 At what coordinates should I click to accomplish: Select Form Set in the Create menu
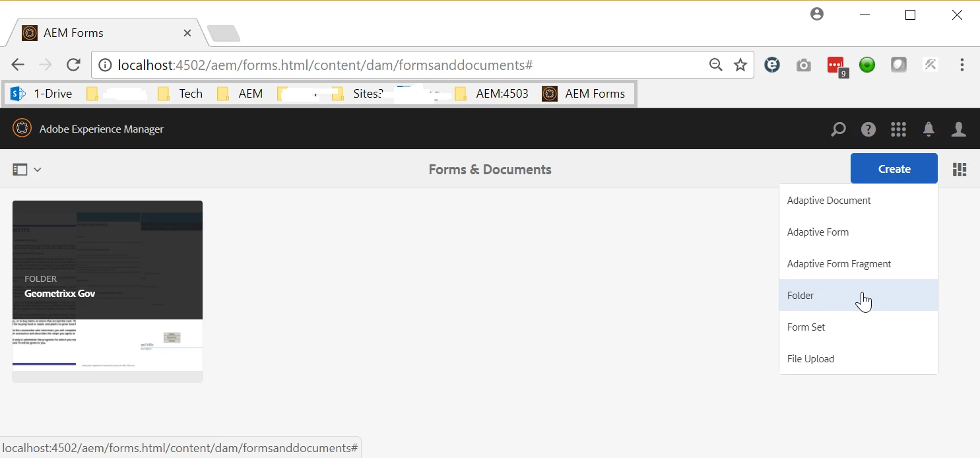859,327
